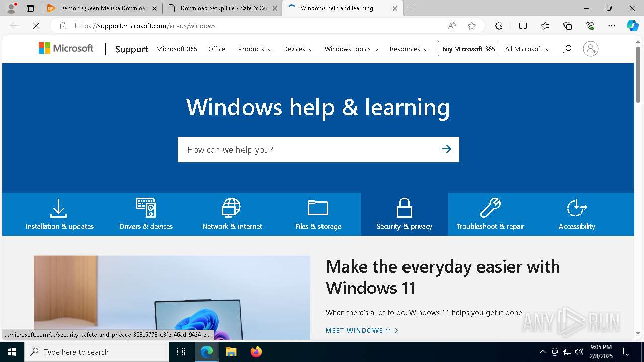
Task: Open the Sign in account icon
Action: click(x=590, y=49)
